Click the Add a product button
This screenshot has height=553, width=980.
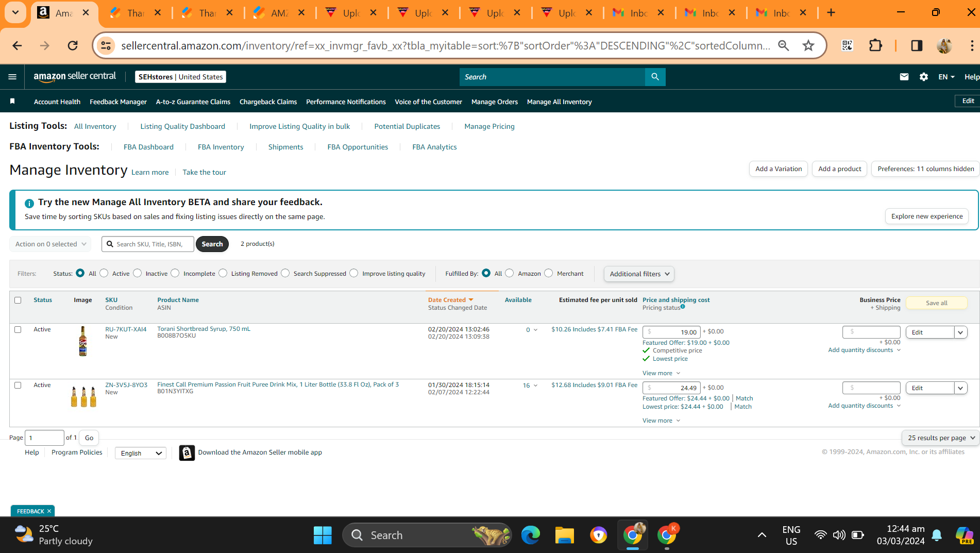(839, 169)
